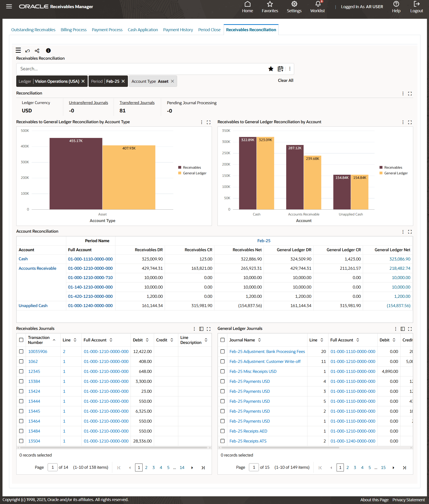Open the hamburger menu icon above Receivables Reconciliation
Viewport: 429px width, 504px height.
(x=18, y=50)
